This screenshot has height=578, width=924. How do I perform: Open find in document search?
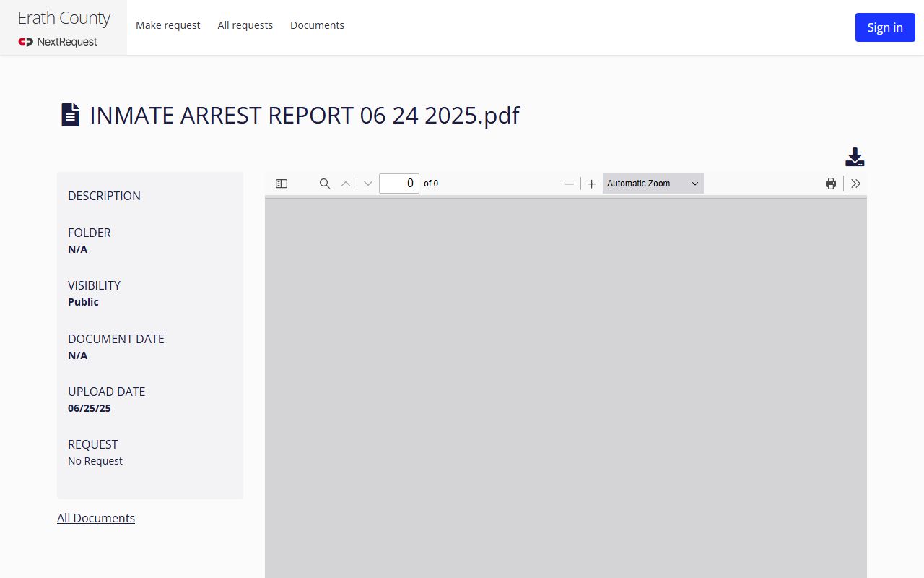pos(325,184)
